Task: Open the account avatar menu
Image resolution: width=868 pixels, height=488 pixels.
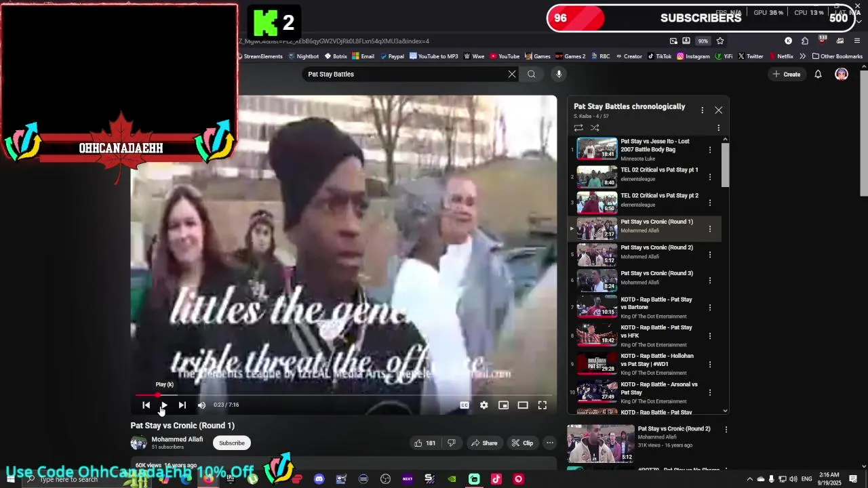Action: pos(842,74)
